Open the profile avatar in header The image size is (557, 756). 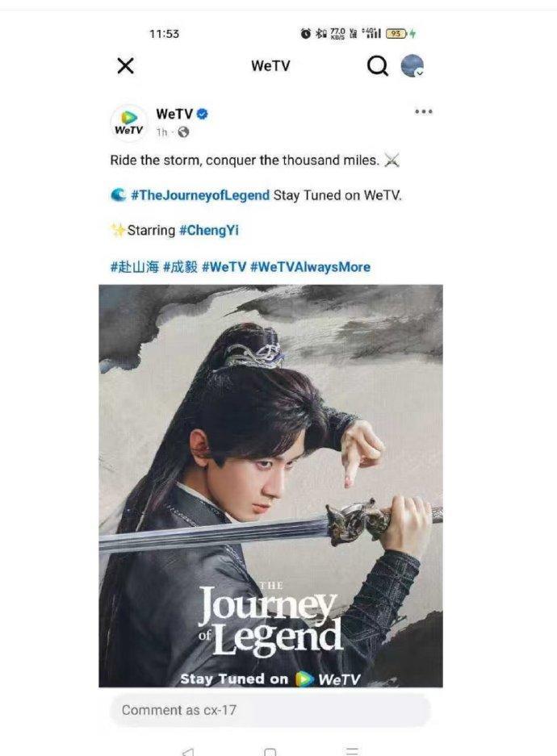[x=413, y=65]
